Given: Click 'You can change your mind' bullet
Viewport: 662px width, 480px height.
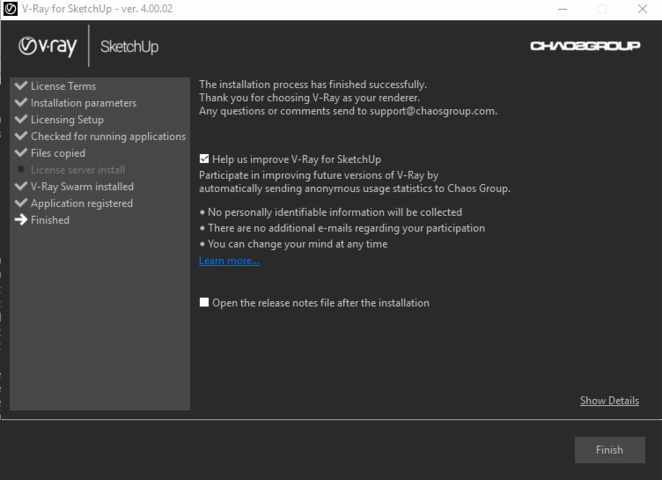Looking at the screenshot, I should tap(293, 244).
